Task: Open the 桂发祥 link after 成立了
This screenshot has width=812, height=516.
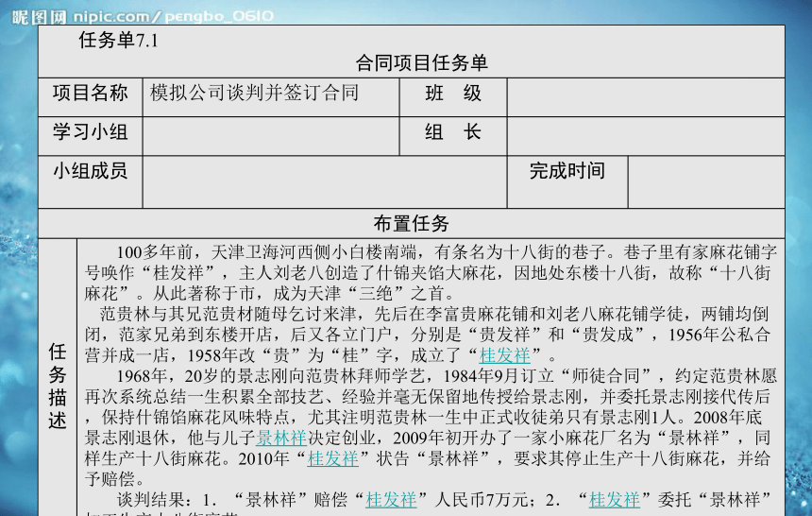Action: [x=504, y=355]
